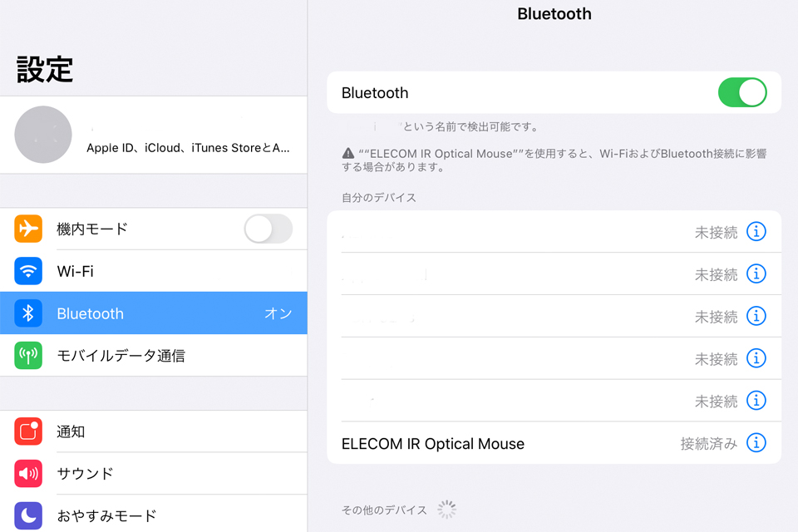Open info icon for fifth unconnected device
This screenshot has height=532, width=798.
point(756,401)
